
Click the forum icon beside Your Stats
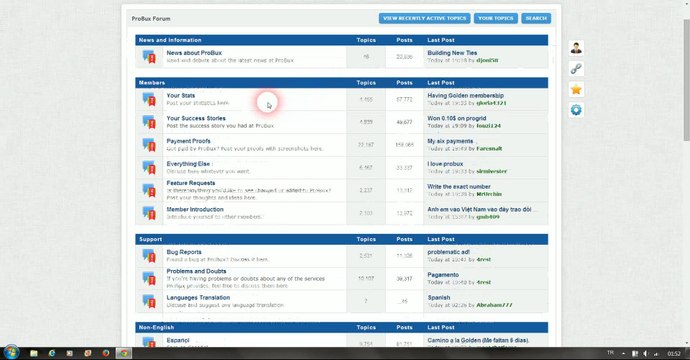coord(149,99)
